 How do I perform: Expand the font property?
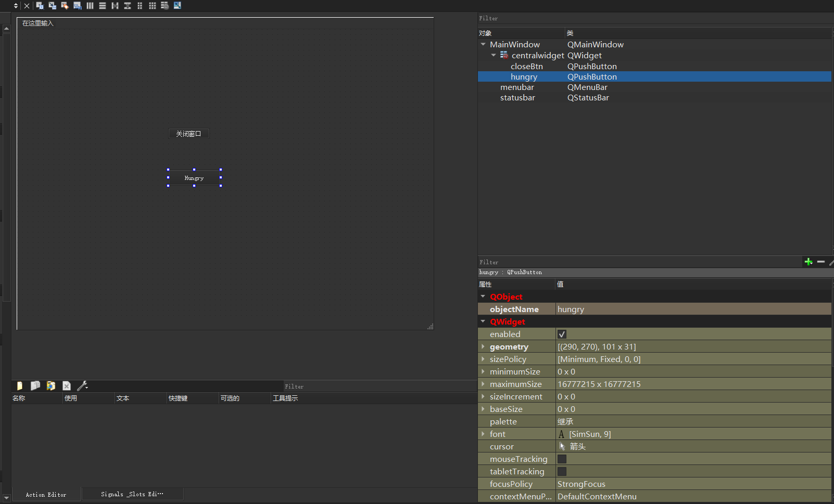point(483,434)
